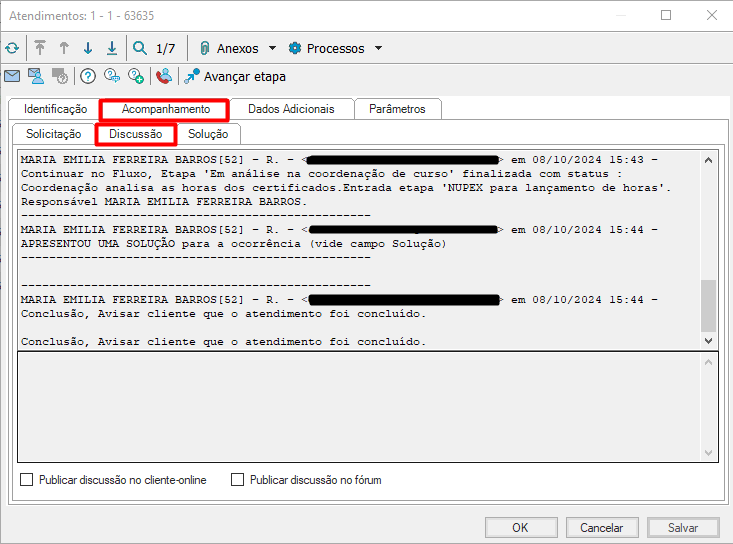
Task: Open the Anexos dropdown
Action: (x=236, y=48)
